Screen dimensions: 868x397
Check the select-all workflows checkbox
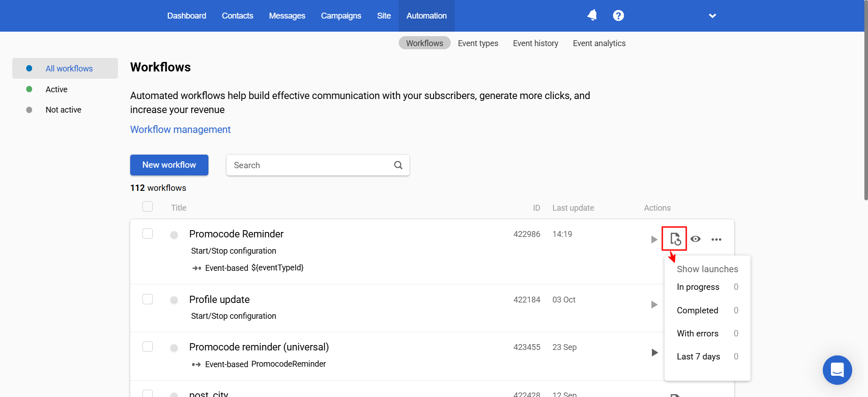coord(148,207)
